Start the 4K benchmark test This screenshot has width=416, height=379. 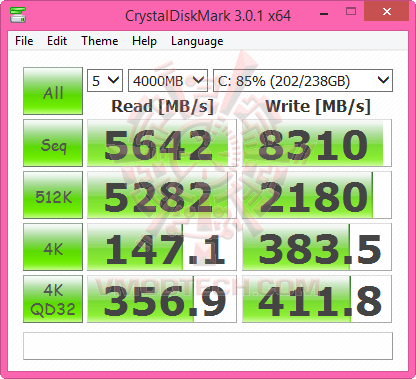53,247
